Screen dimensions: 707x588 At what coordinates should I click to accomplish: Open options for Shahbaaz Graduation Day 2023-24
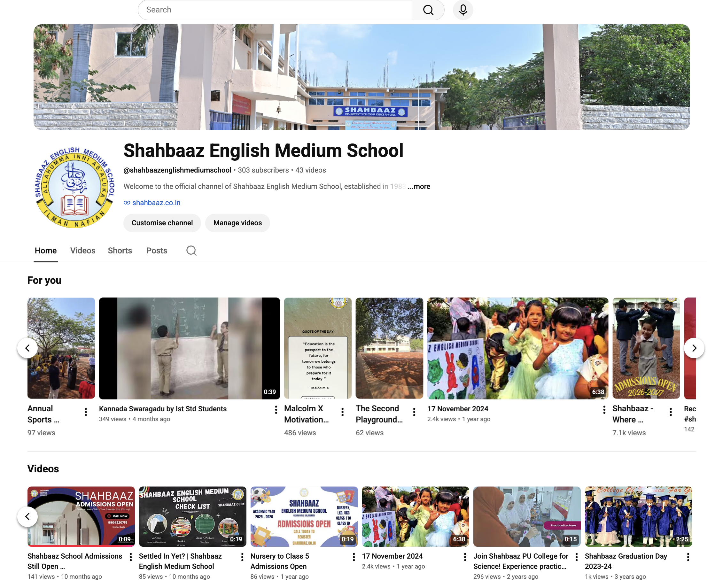pos(688,557)
